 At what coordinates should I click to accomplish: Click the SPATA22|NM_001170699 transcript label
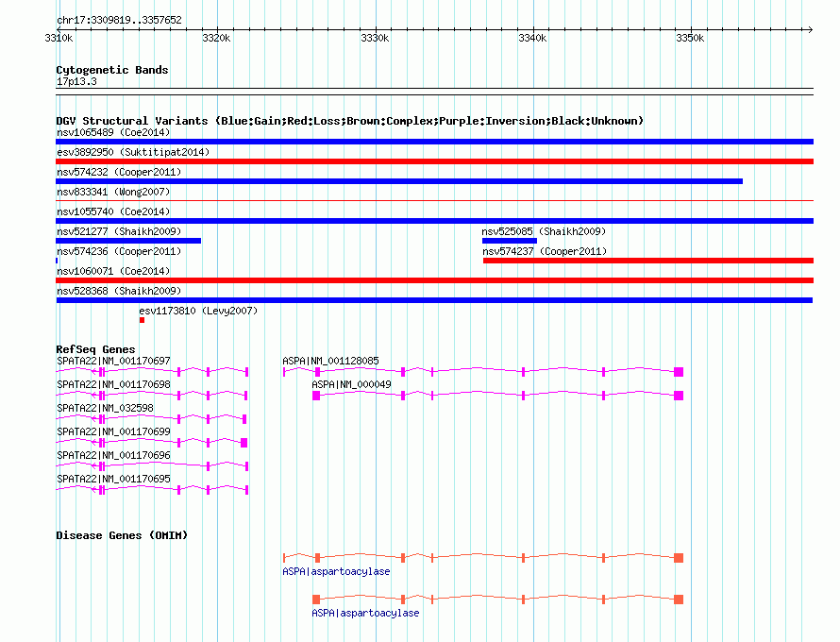pos(113,431)
